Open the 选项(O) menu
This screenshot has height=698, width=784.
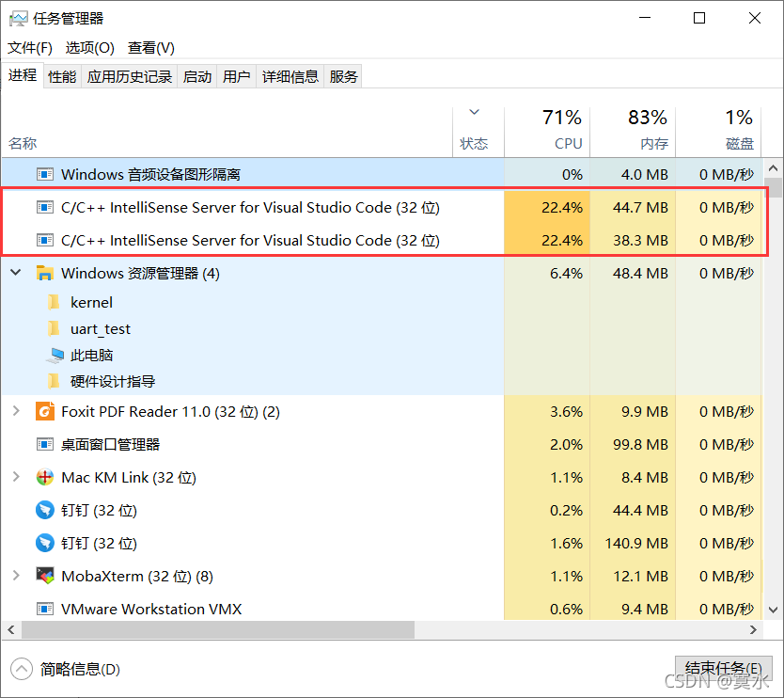(x=90, y=48)
